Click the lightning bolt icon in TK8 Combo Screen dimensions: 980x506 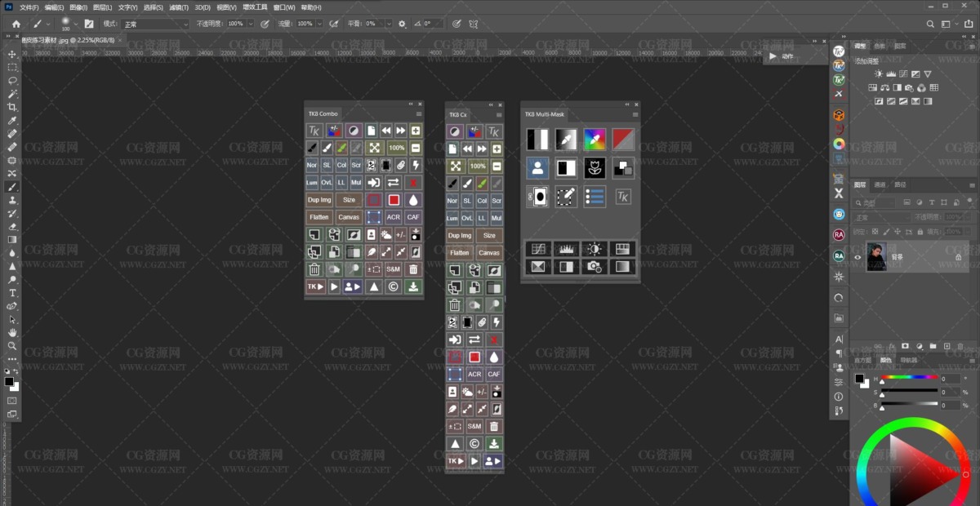pos(416,165)
